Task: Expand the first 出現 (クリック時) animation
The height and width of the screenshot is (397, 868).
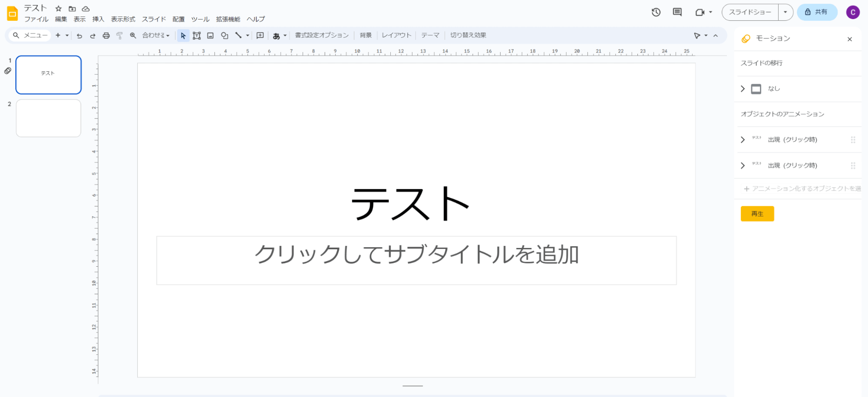Action: coord(743,140)
